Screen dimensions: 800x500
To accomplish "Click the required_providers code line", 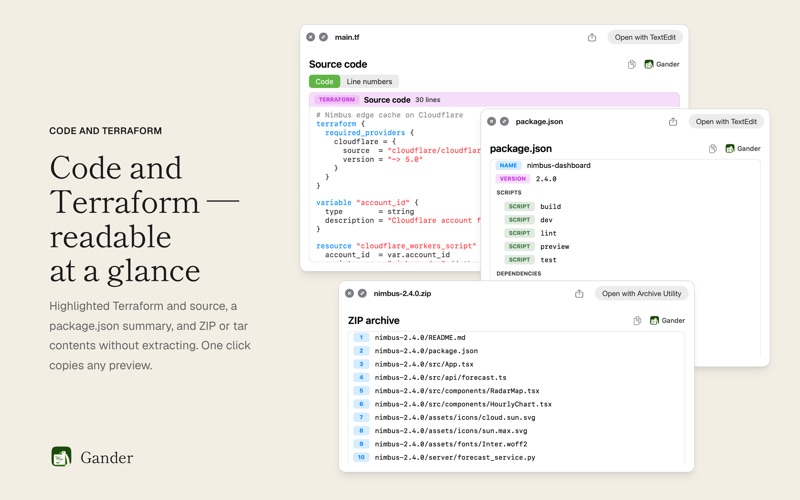I will click(x=369, y=133).
